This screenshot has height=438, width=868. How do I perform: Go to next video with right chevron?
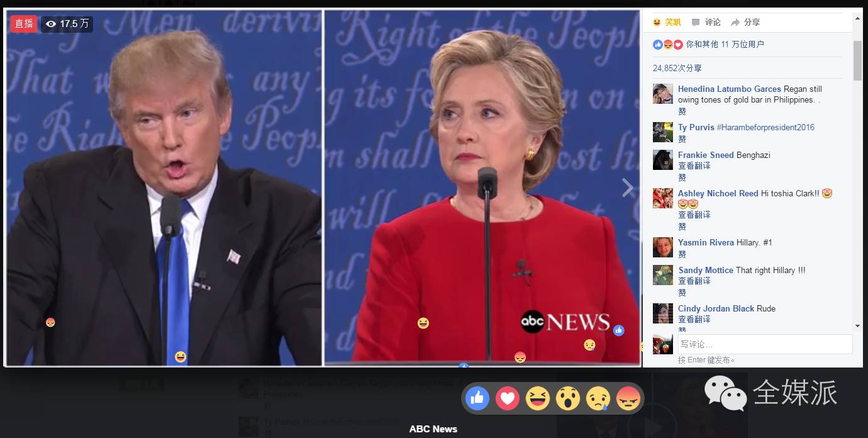627,188
